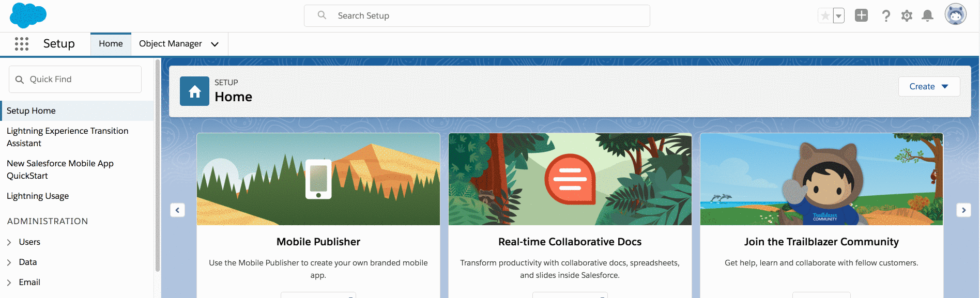The height and width of the screenshot is (298, 980).
Task: Expand the Data tree section
Action: (9, 262)
